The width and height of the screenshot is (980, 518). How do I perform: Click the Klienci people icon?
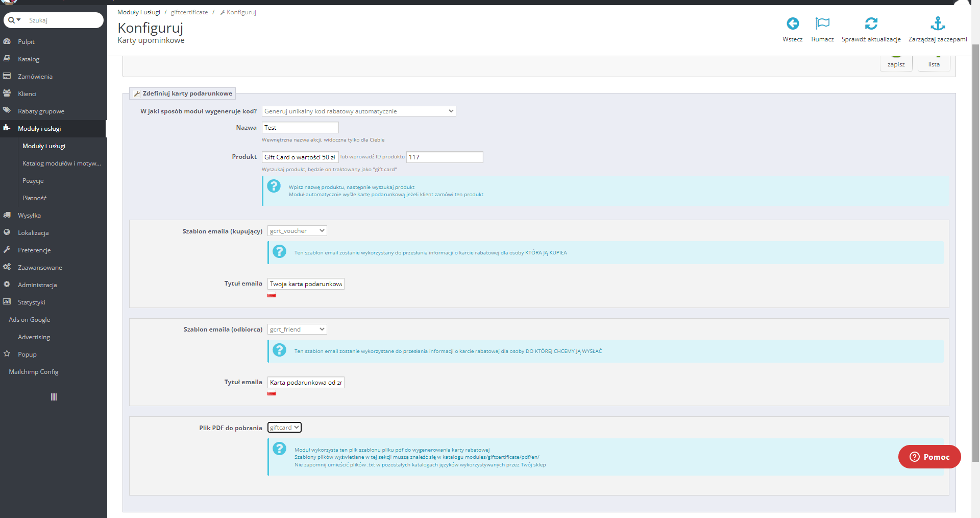point(7,93)
